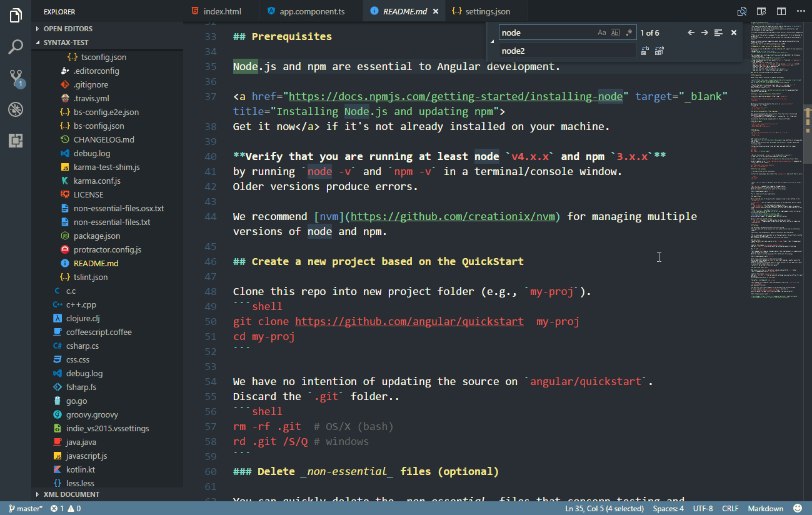Go to next match in find widget
This screenshot has width=812, height=515.
(x=704, y=32)
